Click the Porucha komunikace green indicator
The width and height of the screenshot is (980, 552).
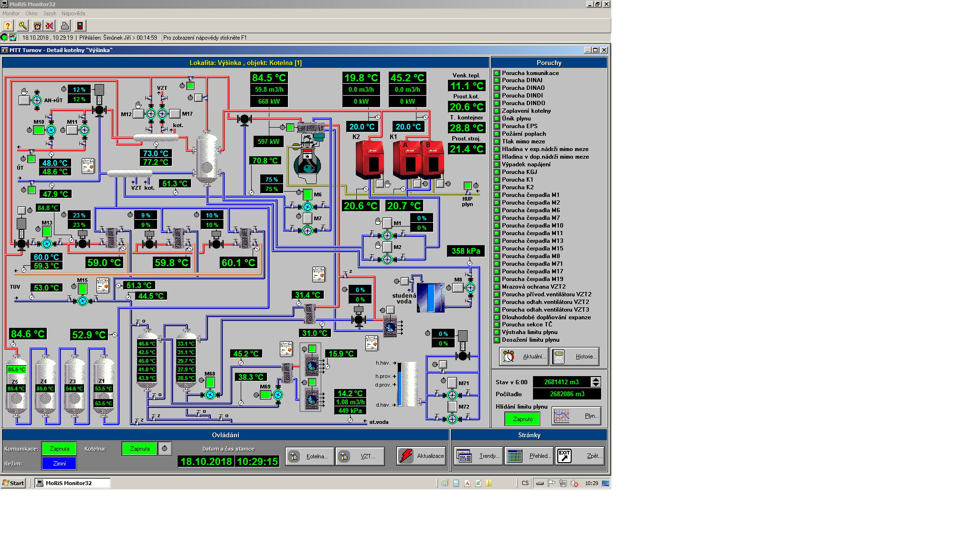497,73
